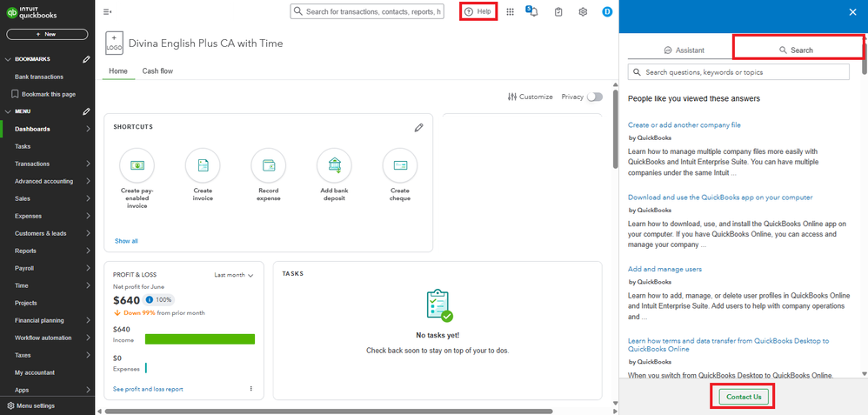Edit shortcuts with the pencil icon
The width and height of the screenshot is (868, 415).
click(x=418, y=127)
